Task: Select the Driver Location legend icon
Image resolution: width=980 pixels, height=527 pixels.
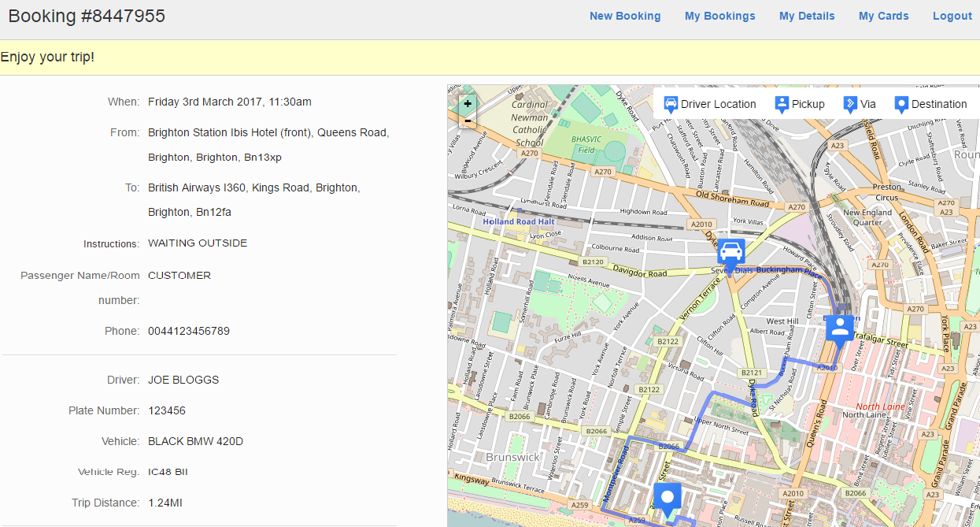Action: click(x=670, y=103)
